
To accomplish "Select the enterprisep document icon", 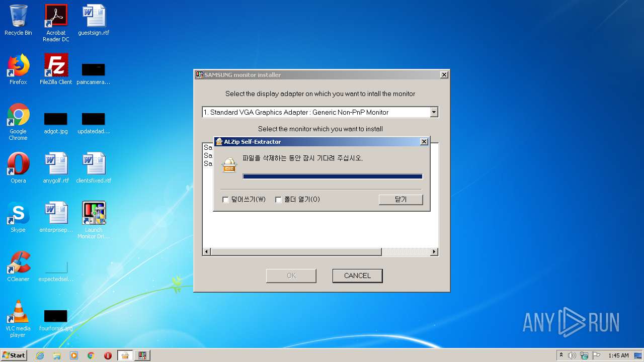I will (56, 217).
